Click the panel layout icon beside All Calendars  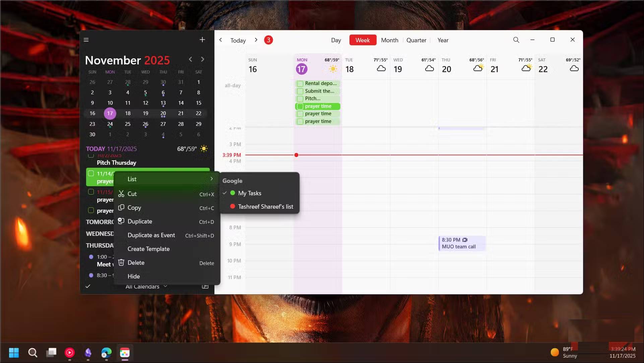[x=205, y=287]
